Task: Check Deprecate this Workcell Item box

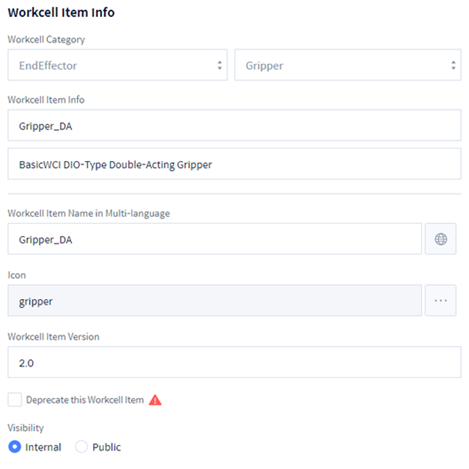Action: 15,399
